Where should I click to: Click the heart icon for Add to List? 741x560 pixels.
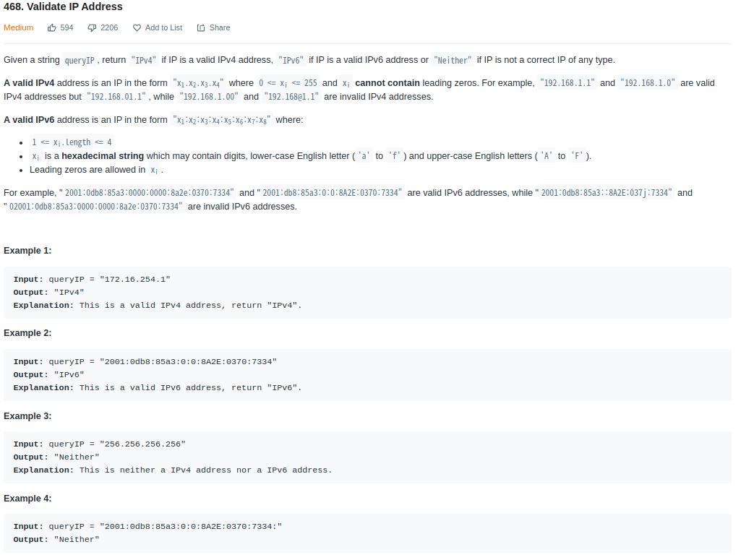click(x=137, y=28)
